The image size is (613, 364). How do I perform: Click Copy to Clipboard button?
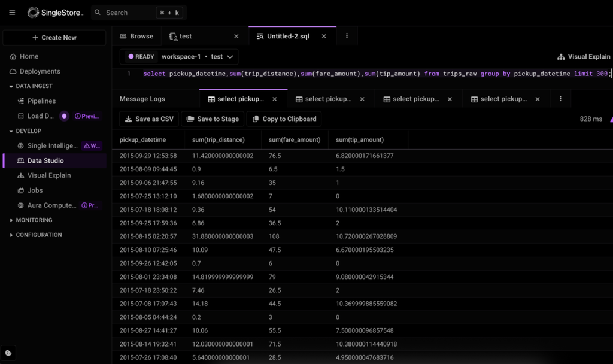pyautogui.click(x=284, y=119)
